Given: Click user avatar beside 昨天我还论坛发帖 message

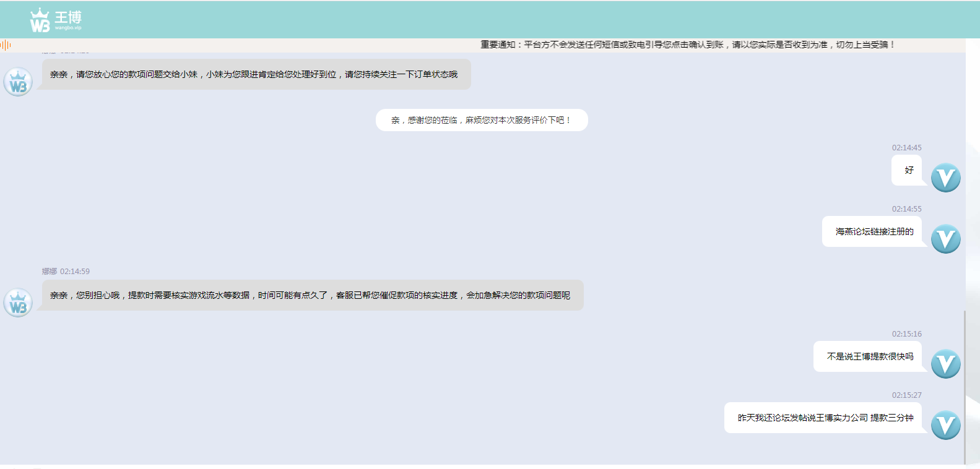Looking at the screenshot, I should pos(945,425).
